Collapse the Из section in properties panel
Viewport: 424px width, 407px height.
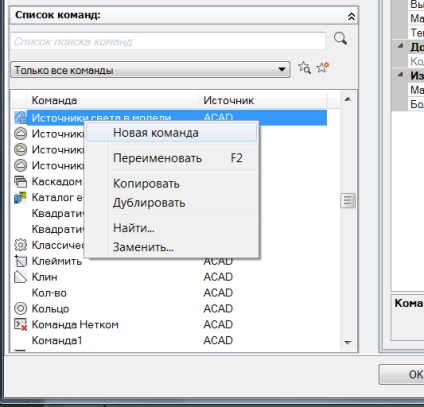click(x=400, y=75)
